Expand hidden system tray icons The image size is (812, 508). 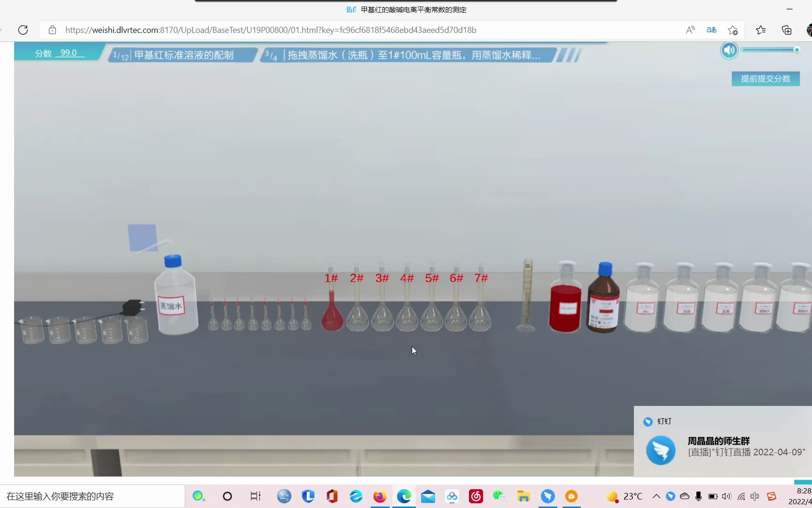point(656,496)
